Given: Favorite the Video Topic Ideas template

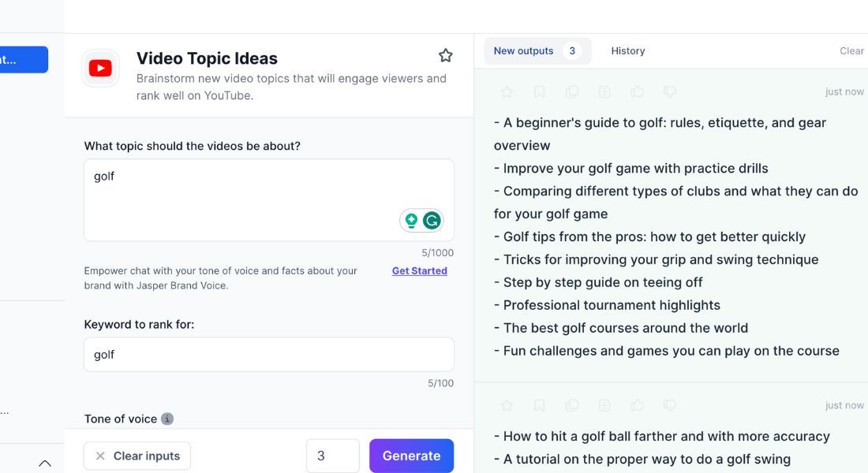Looking at the screenshot, I should click(445, 55).
